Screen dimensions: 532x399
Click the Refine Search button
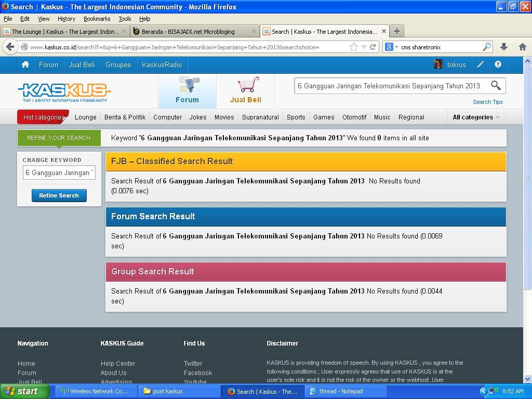59,195
